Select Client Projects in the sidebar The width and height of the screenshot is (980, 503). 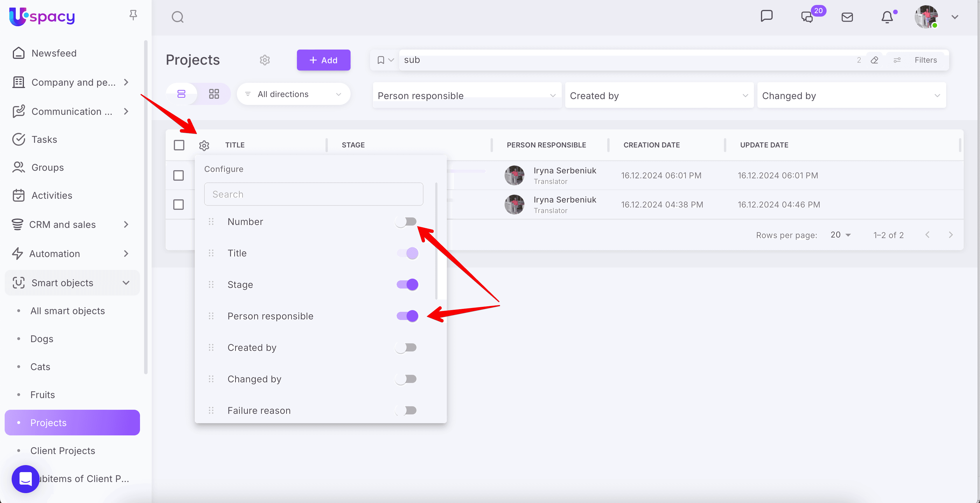point(62,451)
